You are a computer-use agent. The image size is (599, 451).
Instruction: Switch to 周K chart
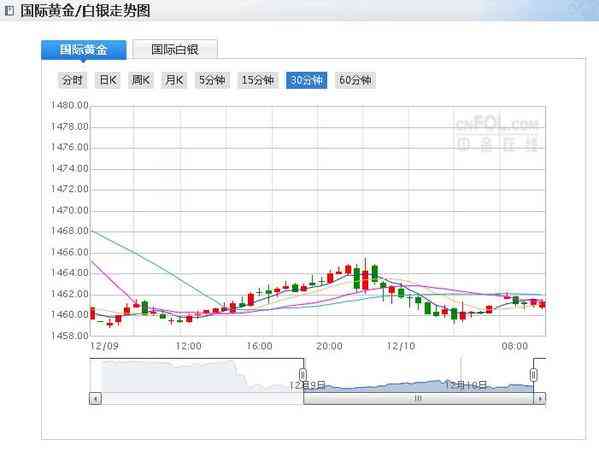(x=141, y=80)
